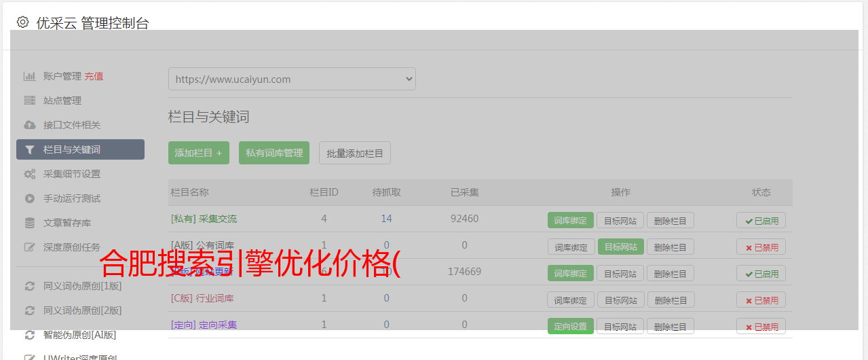Click 目标网站 for the 采集交流 row
Image resolution: width=868 pixels, height=360 pixels.
coord(621,220)
